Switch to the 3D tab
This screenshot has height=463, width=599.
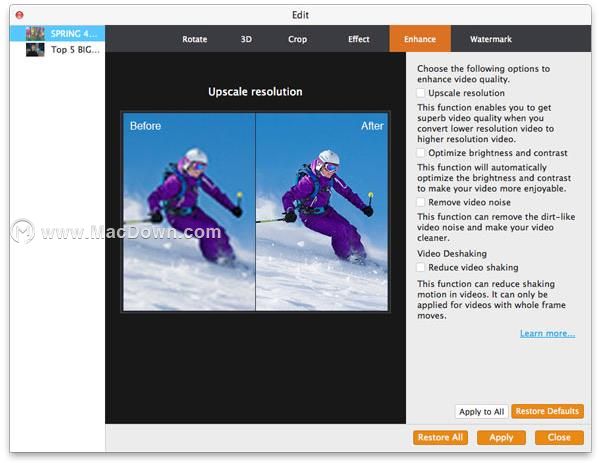pyautogui.click(x=246, y=39)
